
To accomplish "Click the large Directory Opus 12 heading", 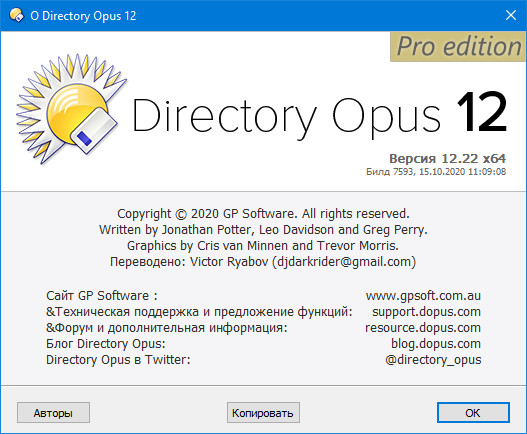I will coord(319,116).
